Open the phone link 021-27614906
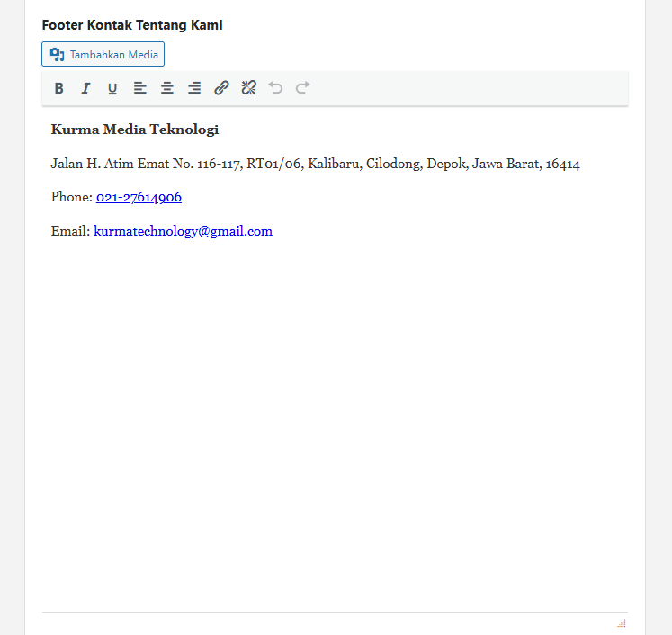The height and width of the screenshot is (635, 672). tap(139, 197)
